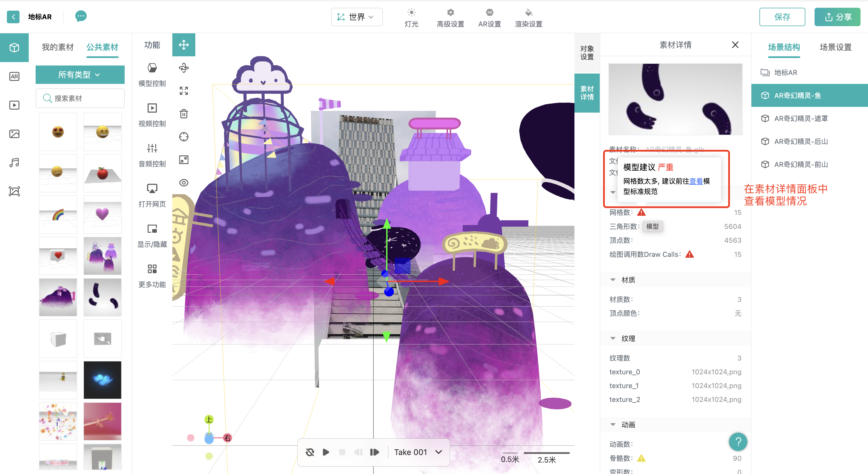This screenshot has width=868, height=474.
Task: Open the 世界 coordinate dropdown
Action: coord(357,17)
